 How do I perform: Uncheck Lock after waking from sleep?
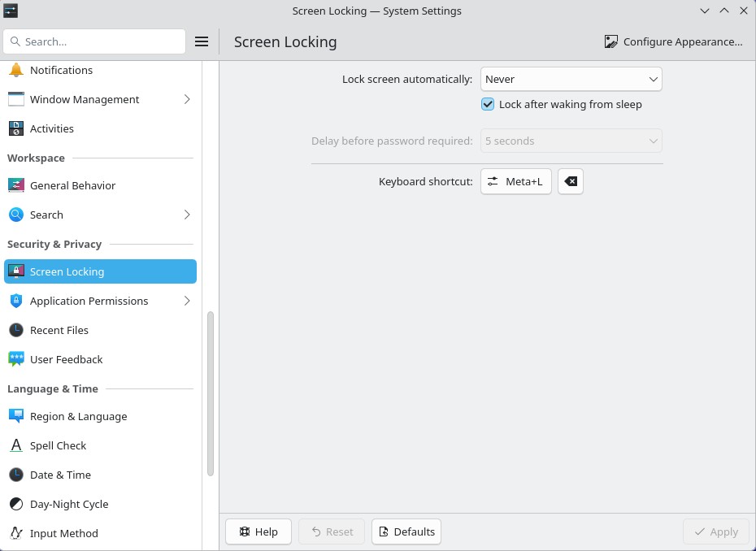click(x=488, y=104)
